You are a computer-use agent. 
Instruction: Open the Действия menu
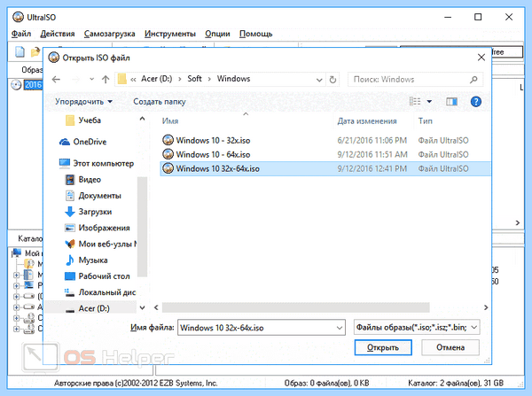(58, 34)
